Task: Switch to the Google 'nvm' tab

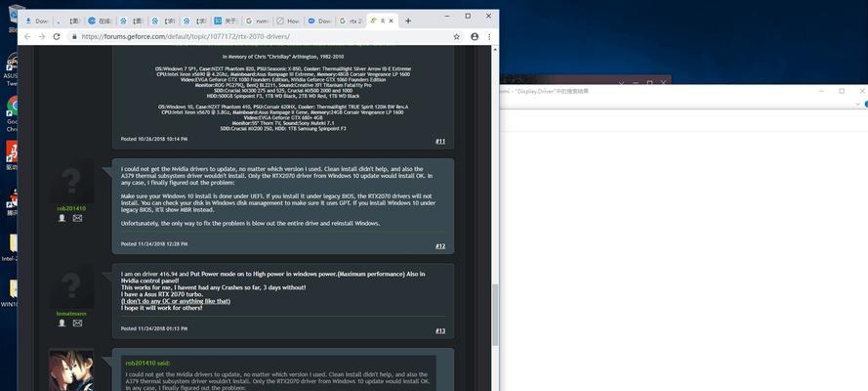Action: pos(258,22)
